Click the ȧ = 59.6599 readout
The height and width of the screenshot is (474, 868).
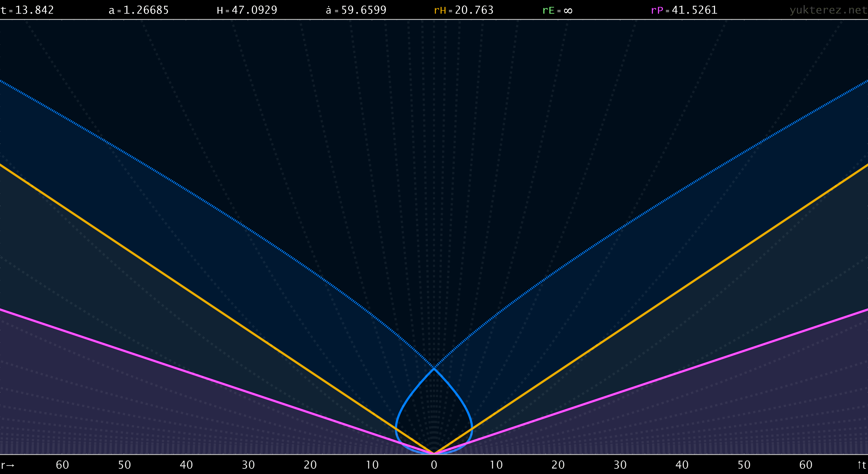(x=356, y=10)
